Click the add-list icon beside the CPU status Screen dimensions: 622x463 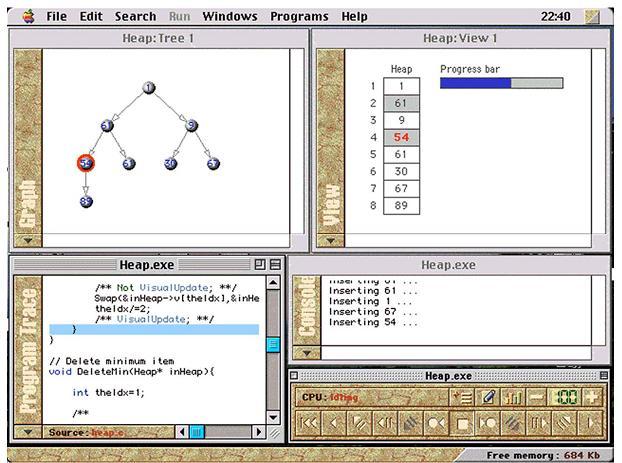pyautogui.click(x=463, y=397)
